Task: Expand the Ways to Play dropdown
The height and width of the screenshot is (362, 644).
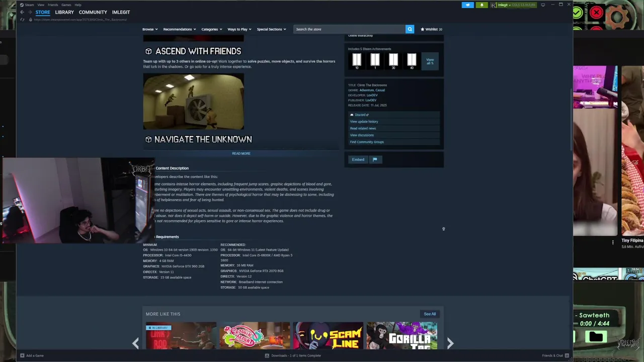Action: [x=239, y=29]
